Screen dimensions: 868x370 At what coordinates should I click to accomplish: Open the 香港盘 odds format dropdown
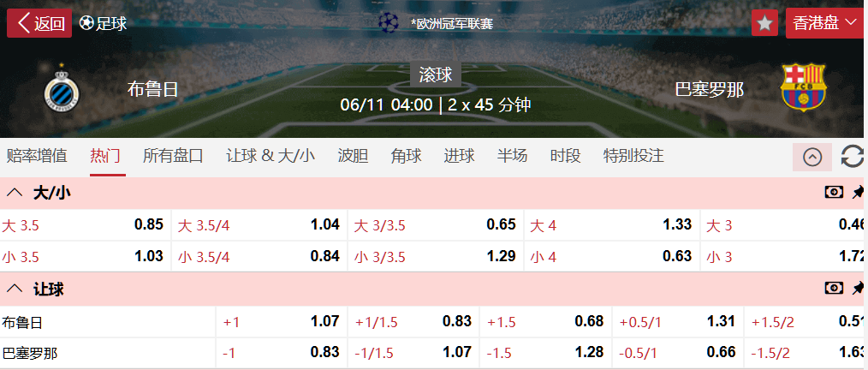click(x=825, y=23)
